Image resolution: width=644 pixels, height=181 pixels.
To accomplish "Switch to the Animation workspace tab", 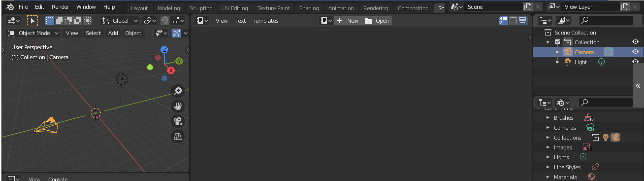I will click(341, 9).
